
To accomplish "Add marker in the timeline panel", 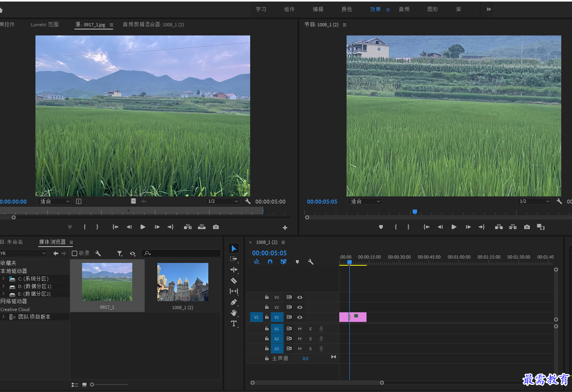I will pyautogui.click(x=297, y=262).
